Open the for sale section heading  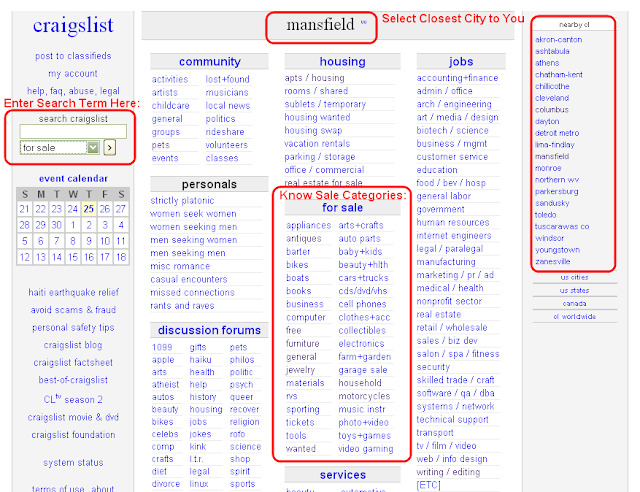[342, 208]
